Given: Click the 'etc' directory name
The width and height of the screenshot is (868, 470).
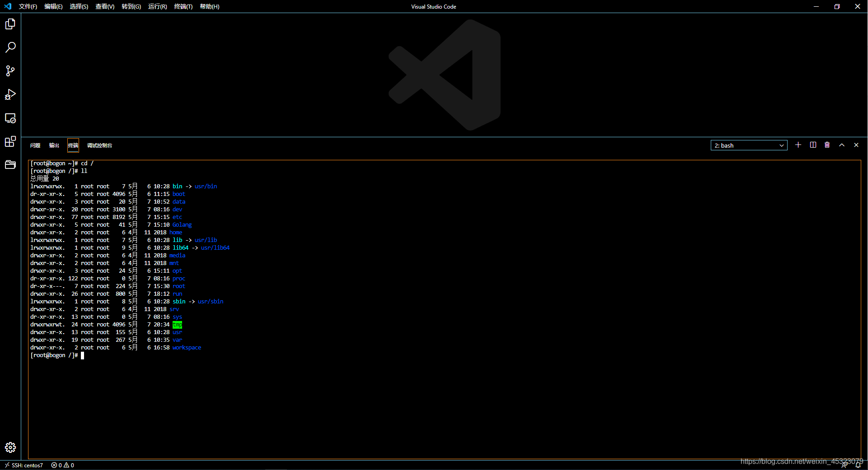Looking at the screenshot, I should (177, 217).
